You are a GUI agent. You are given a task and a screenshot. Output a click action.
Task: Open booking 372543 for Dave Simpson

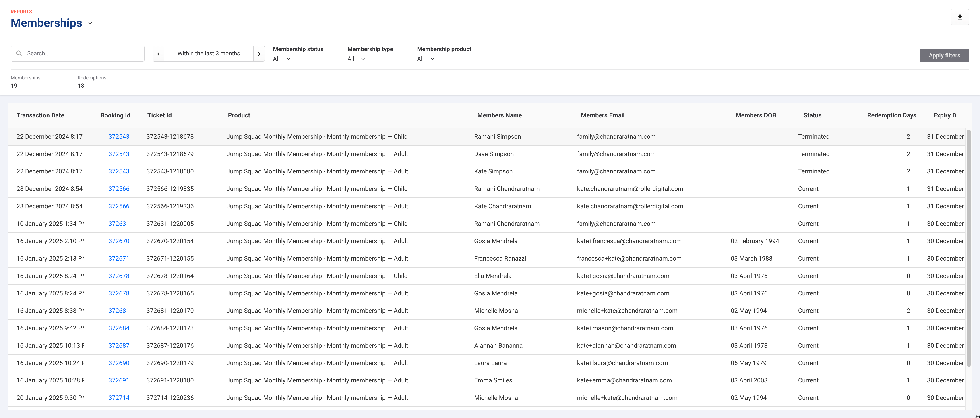click(x=119, y=154)
